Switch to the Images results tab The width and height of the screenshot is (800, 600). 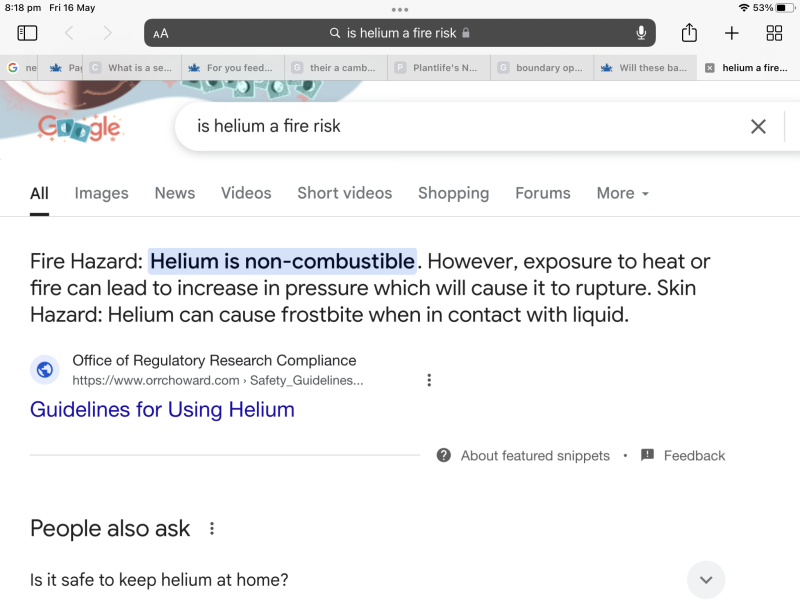[101, 193]
